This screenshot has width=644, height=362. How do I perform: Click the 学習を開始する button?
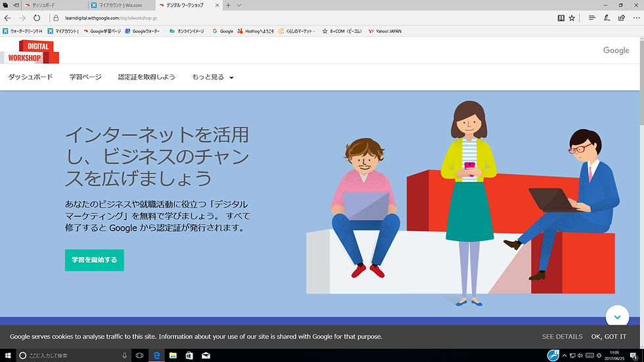point(95,260)
